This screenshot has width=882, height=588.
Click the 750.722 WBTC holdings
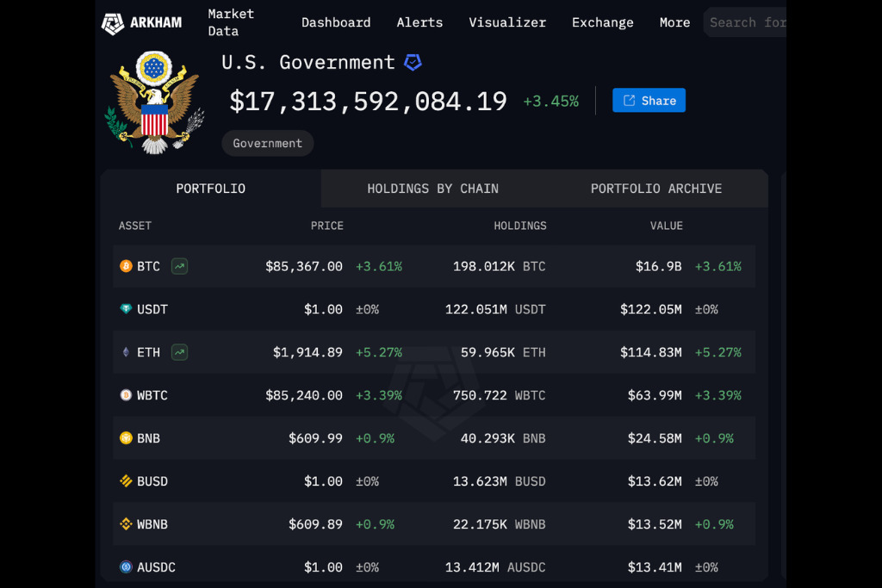499,395
